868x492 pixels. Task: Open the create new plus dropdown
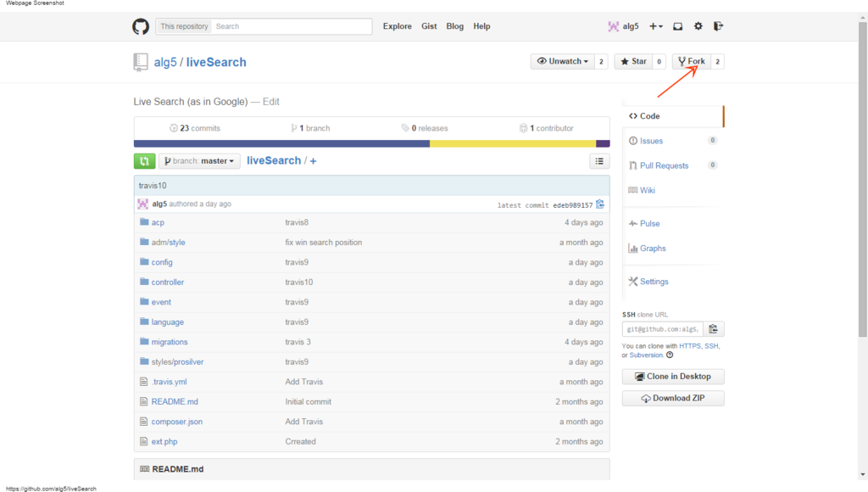point(656,26)
